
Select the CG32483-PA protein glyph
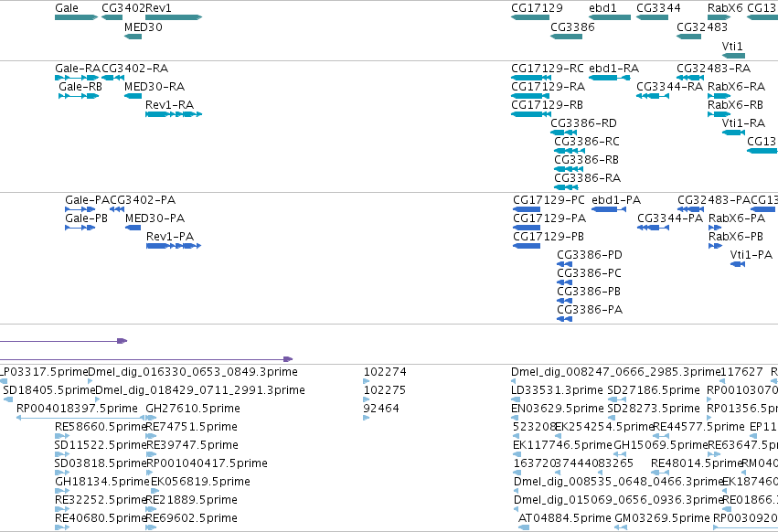[690, 209]
